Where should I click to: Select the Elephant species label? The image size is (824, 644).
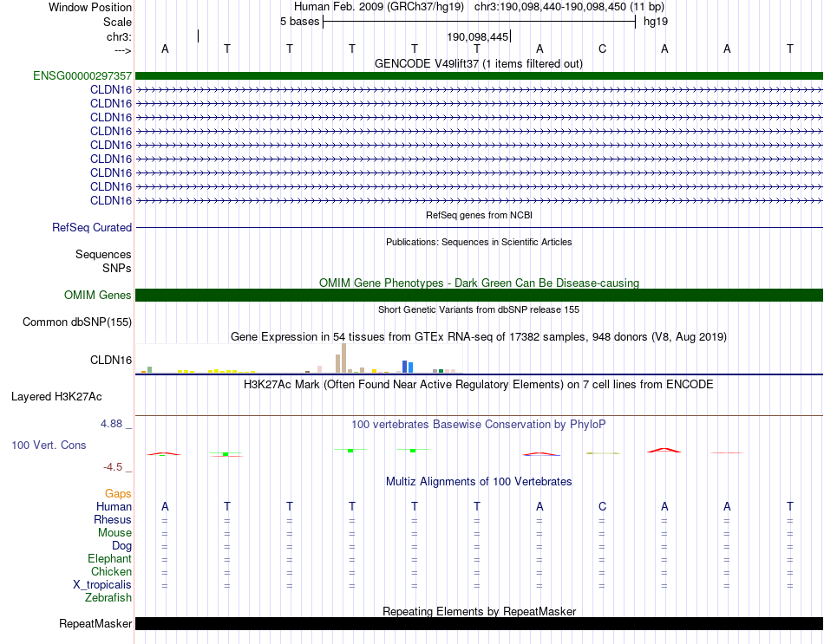109,558
